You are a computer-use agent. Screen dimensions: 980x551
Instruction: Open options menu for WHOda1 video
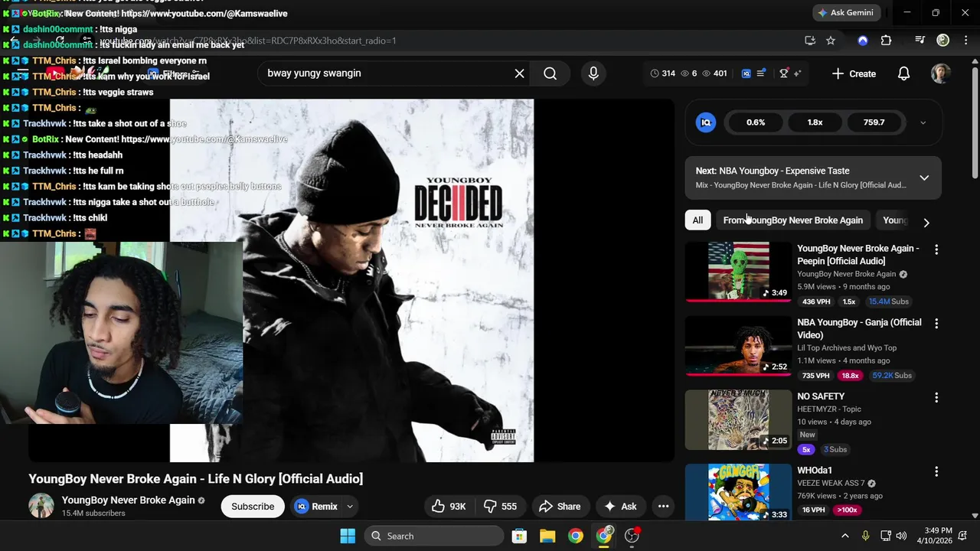[x=936, y=472]
